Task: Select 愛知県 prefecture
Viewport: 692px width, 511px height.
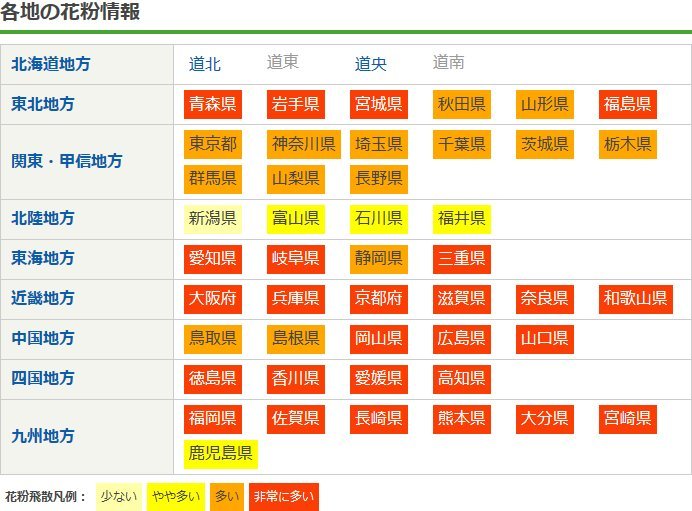Action: tap(212, 258)
